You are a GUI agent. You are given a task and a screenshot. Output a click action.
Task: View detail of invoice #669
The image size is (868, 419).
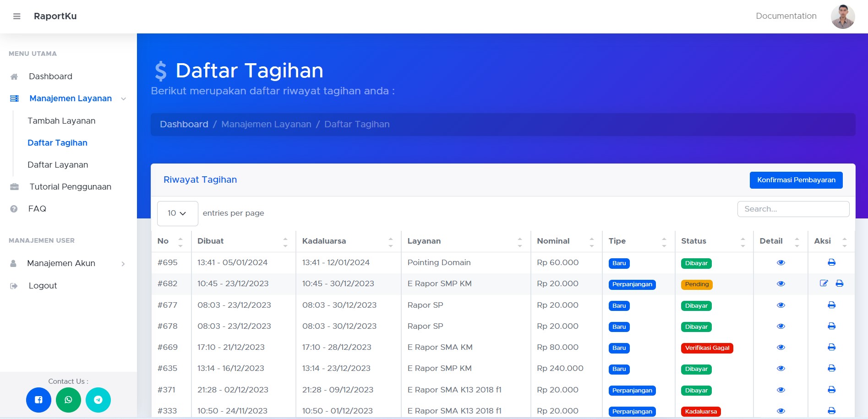coord(781,348)
